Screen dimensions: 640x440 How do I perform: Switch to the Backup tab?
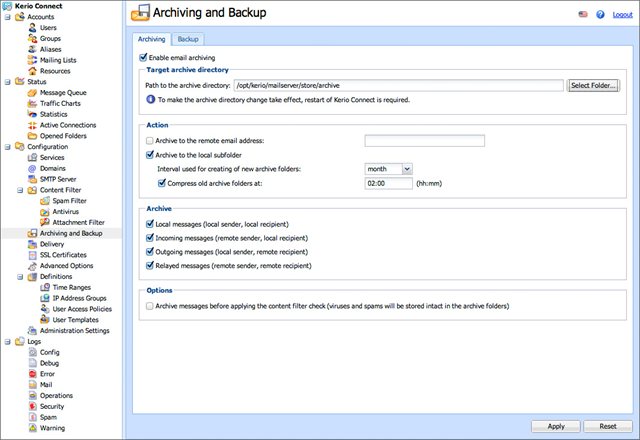[188, 39]
